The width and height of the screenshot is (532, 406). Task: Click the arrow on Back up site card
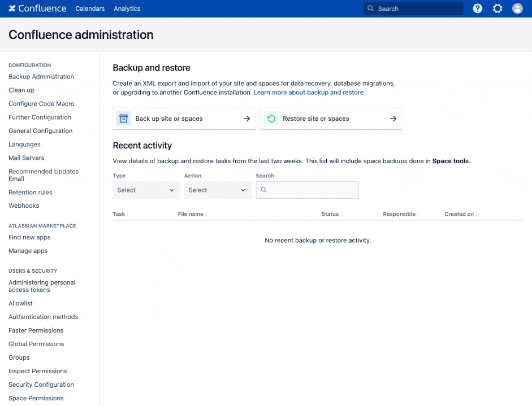pyautogui.click(x=246, y=119)
